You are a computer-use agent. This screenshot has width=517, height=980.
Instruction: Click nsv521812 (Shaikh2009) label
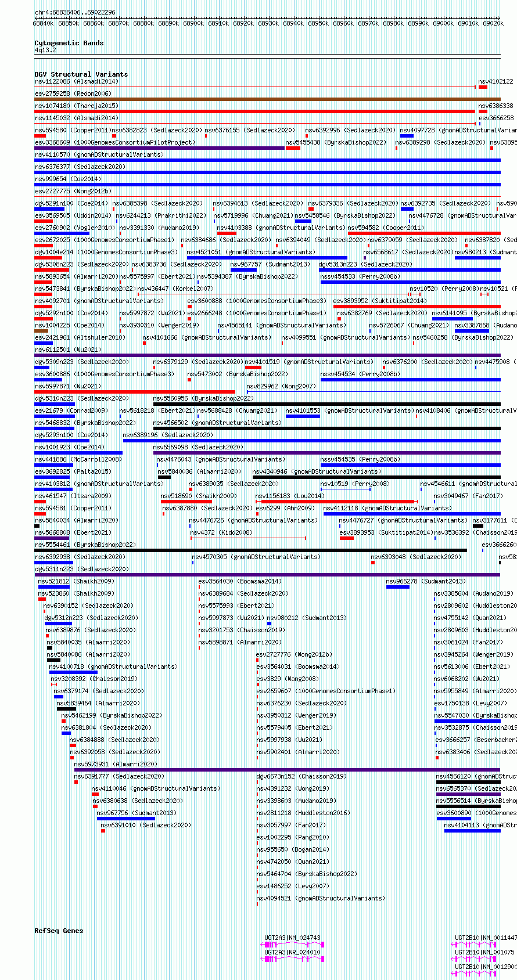(76, 581)
